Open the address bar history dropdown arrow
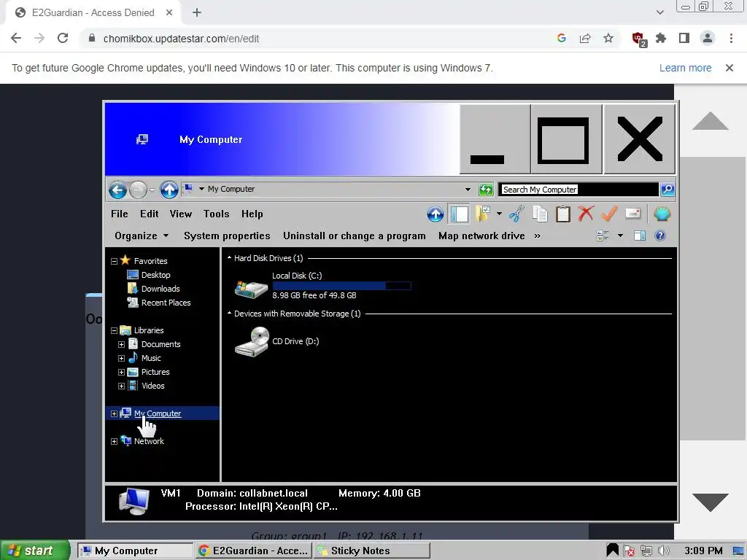Screen dimensions: 747x560 [x=468, y=190]
